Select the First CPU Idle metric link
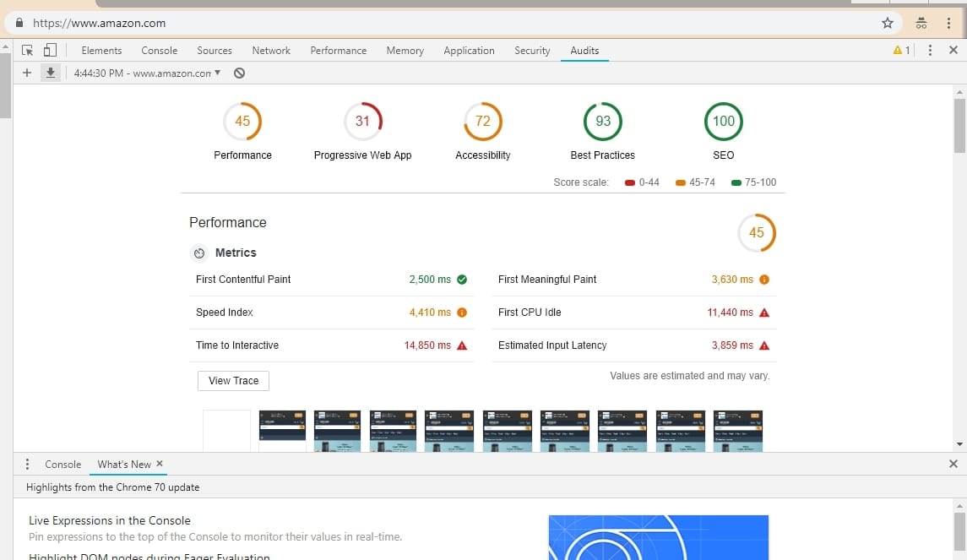Viewport: 967px width, 560px height. (529, 312)
